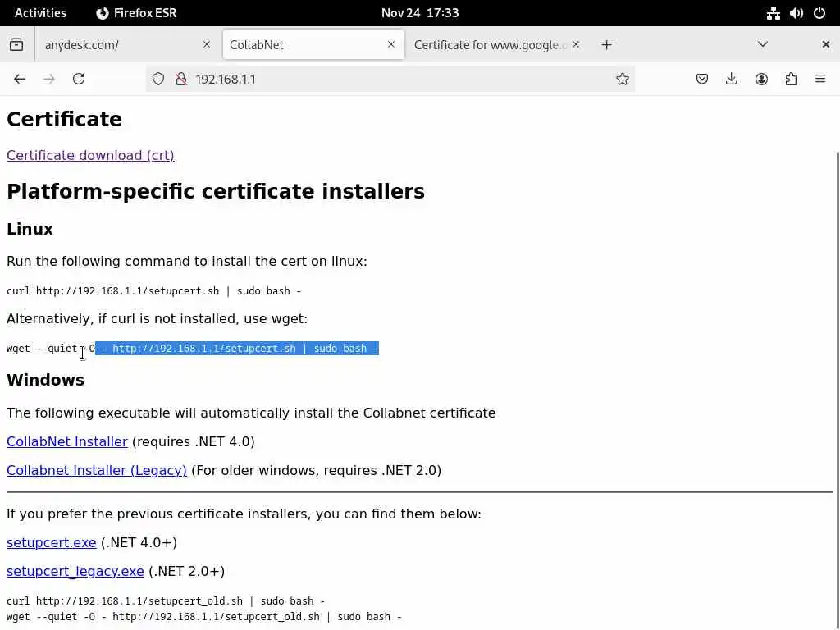Open the CollabNet Installer link
This screenshot has width=840, height=630.
coord(67,441)
